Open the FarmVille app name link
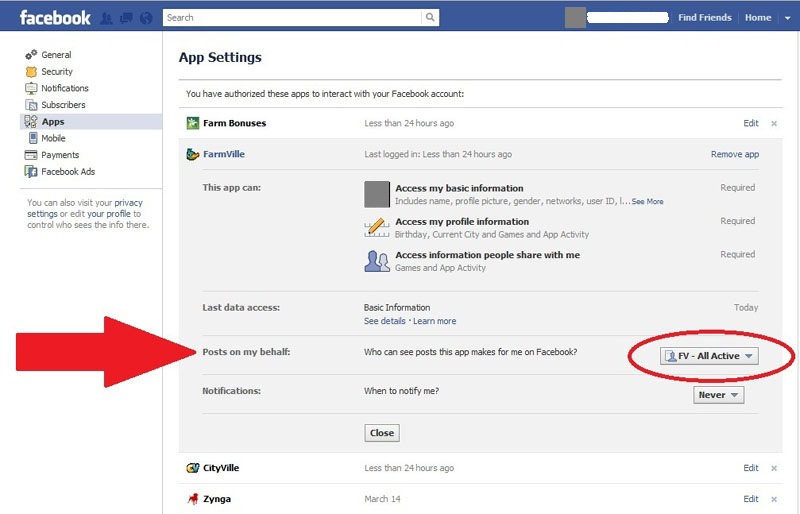This screenshot has height=514, width=800. 224,154
